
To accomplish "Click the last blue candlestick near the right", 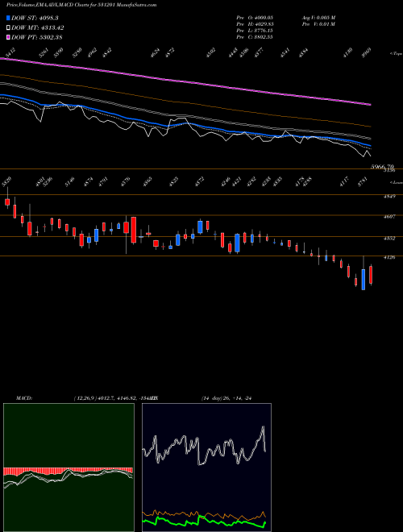I will [364, 279].
